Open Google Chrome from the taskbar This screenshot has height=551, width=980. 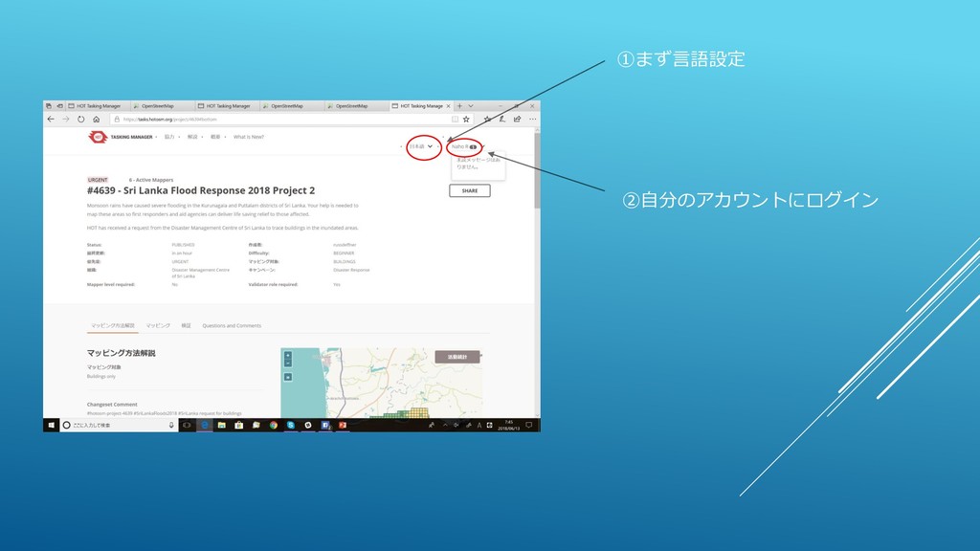273,425
